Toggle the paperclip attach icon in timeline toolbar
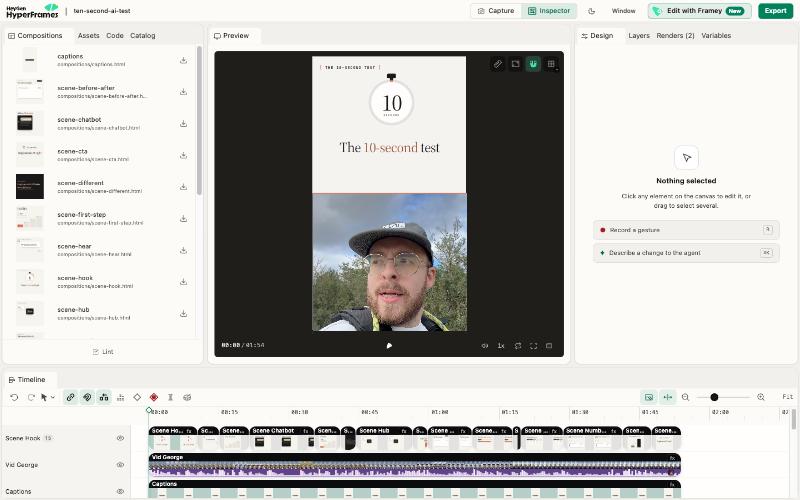Image resolution: width=800 pixels, height=500 pixels. coord(87,397)
